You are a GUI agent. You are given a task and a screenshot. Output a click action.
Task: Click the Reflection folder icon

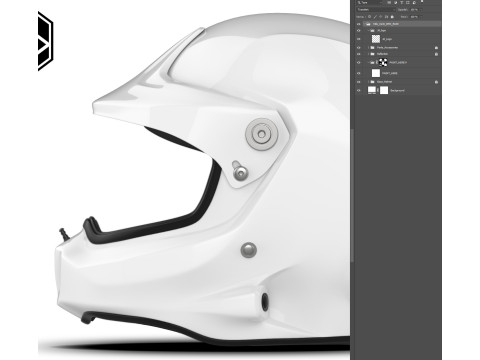pos(372,54)
